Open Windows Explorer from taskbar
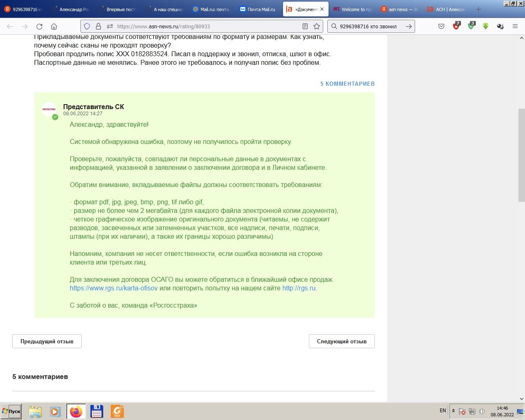Screen dimensions: 525x420 coord(35,411)
